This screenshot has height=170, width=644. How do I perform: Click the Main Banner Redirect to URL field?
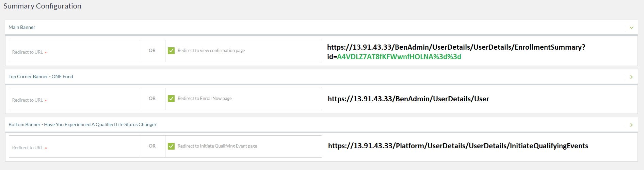(x=74, y=51)
